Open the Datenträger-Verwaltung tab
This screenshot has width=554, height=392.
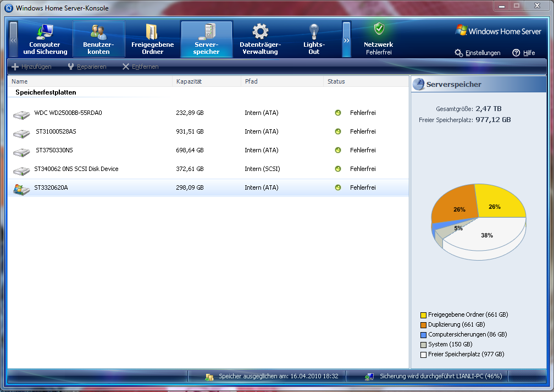pyautogui.click(x=260, y=39)
